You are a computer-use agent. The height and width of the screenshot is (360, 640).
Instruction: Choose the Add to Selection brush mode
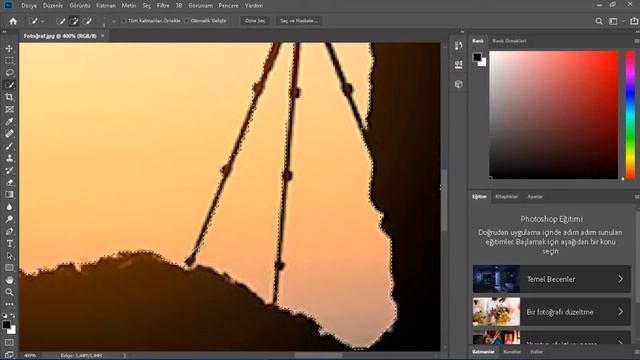[74, 21]
